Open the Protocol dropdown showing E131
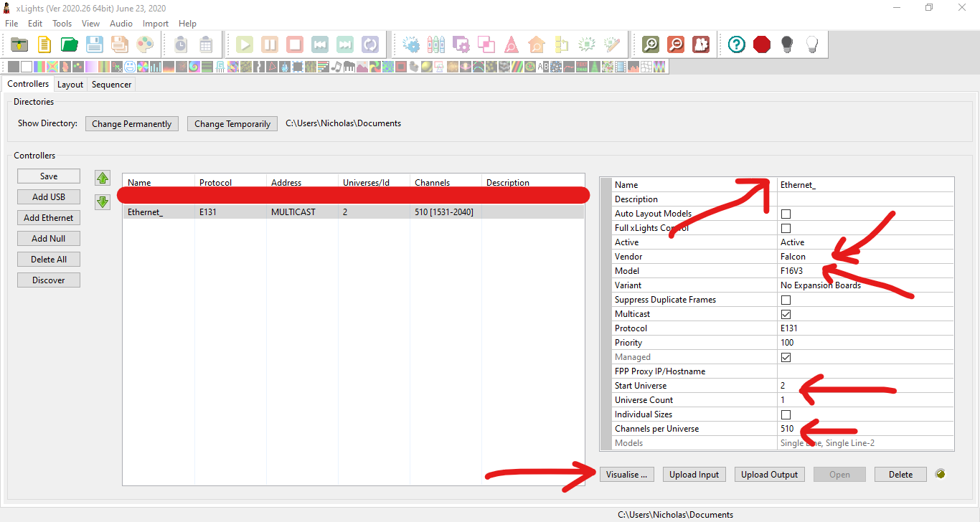The image size is (980, 522). pyautogui.click(x=865, y=328)
